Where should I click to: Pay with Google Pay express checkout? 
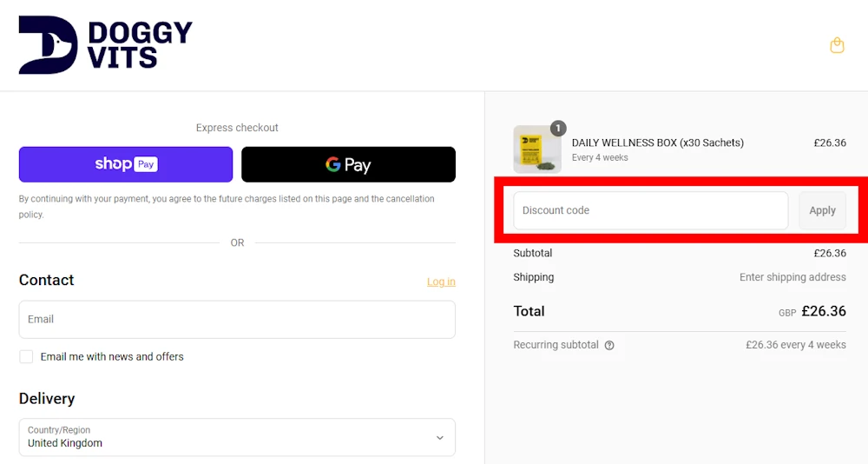click(348, 164)
